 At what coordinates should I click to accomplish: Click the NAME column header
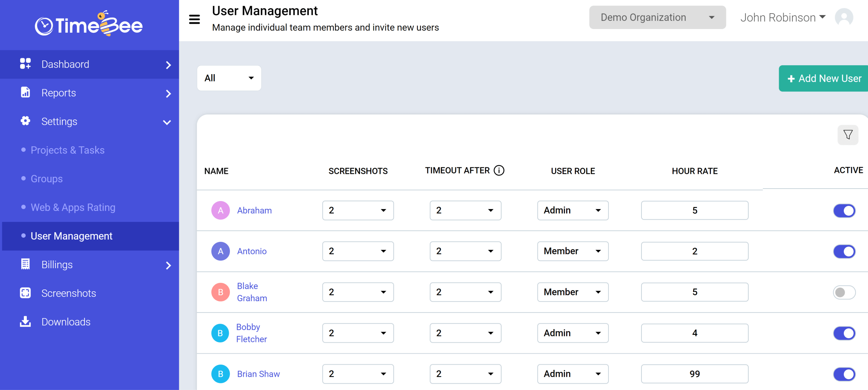[x=216, y=171]
